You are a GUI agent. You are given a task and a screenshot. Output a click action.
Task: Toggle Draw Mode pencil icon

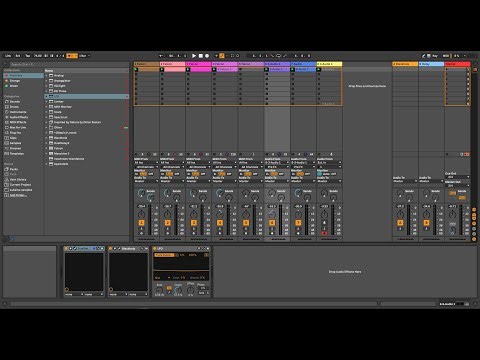(424, 56)
